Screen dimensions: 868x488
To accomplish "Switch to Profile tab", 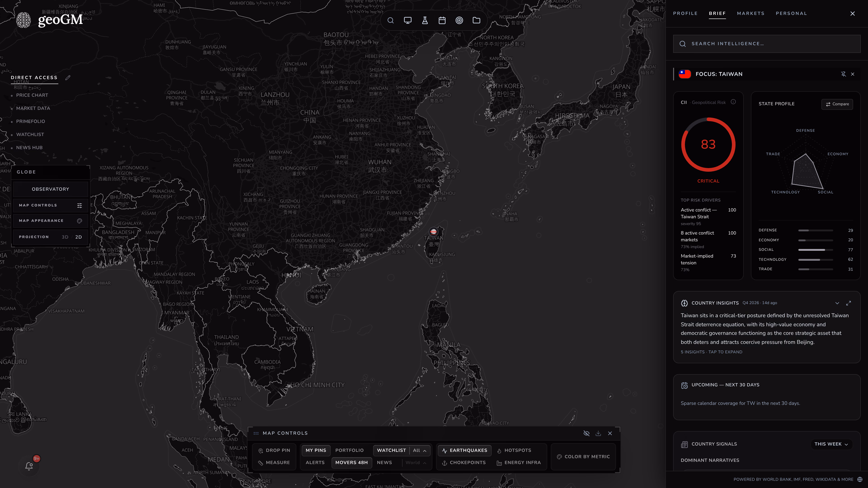I will 685,14.
